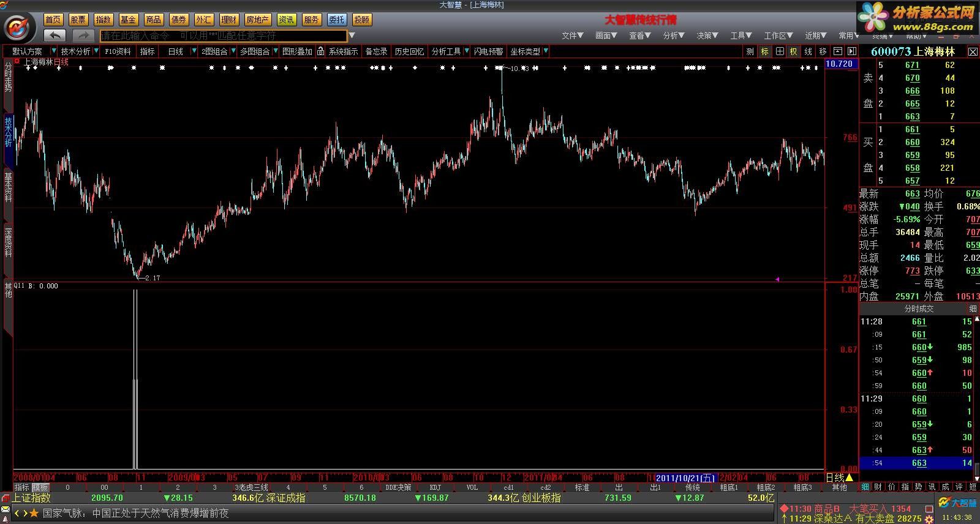Toggle the 权 ex-rights adjustment button
This screenshot has height=524, width=980.
794,51
